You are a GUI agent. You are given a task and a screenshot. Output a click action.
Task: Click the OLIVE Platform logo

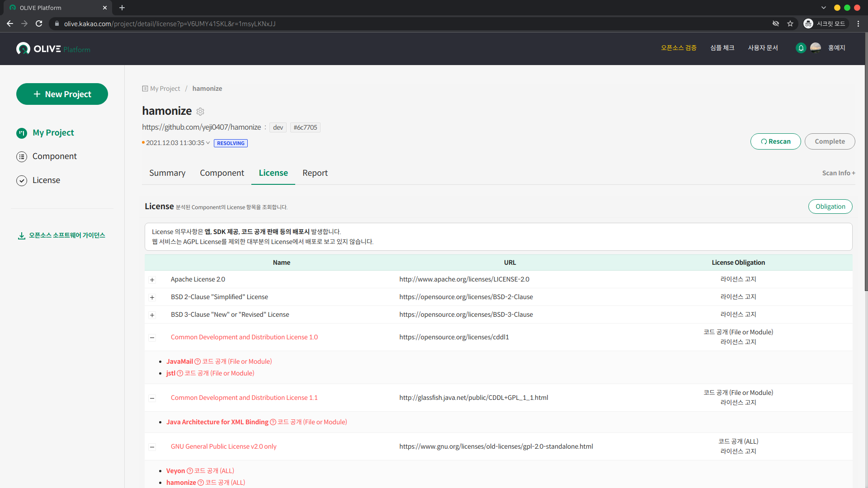tap(53, 49)
